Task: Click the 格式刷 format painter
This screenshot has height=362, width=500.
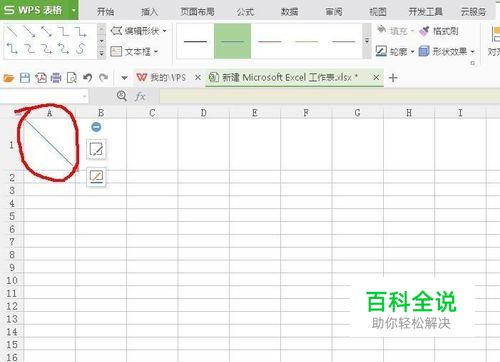Action: tap(439, 31)
